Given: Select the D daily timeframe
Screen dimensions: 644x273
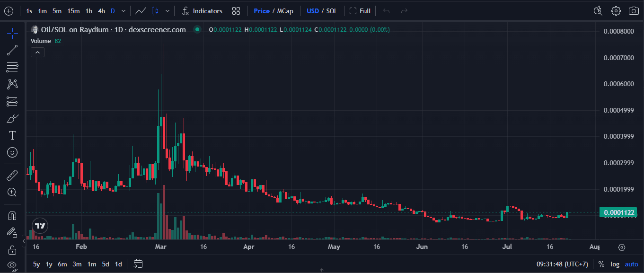Looking at the screenshot, I should (113, 11).
